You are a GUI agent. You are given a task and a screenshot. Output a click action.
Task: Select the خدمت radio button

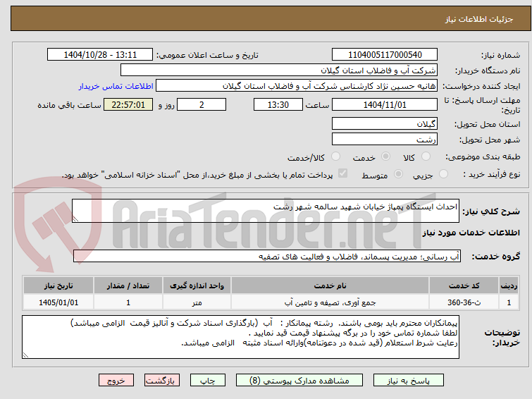pyautogui.click(x=385, y=156)
